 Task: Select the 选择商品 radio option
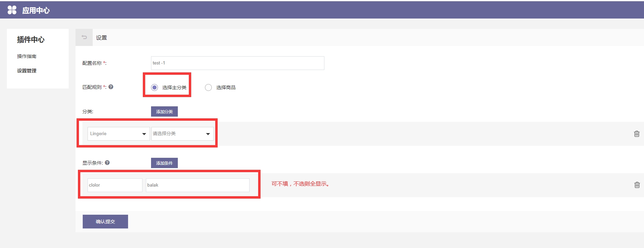pos(208,87)
